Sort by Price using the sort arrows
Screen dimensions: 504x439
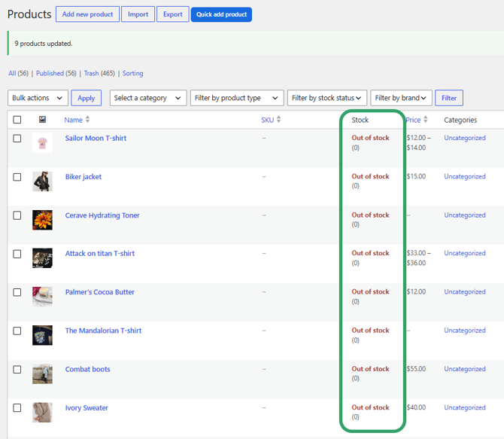click(426, 120)
